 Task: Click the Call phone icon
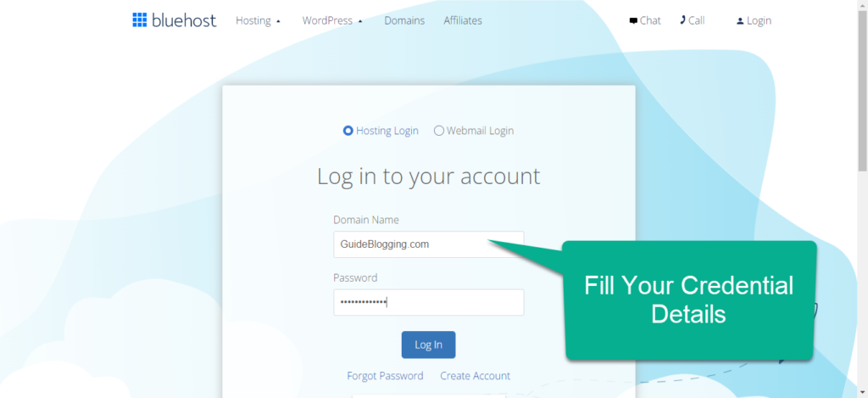682,20
